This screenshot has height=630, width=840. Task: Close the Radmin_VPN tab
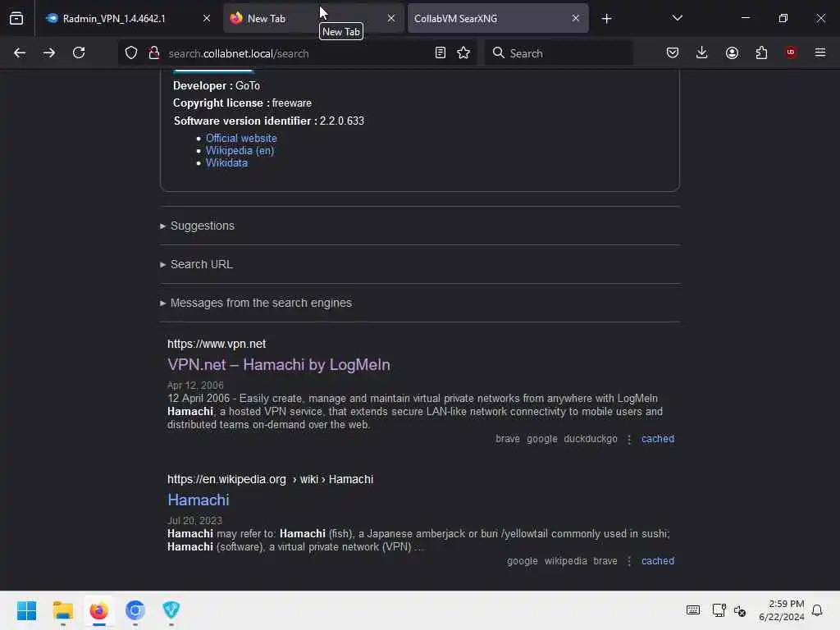pyautogui.click(x=207, y=18)
